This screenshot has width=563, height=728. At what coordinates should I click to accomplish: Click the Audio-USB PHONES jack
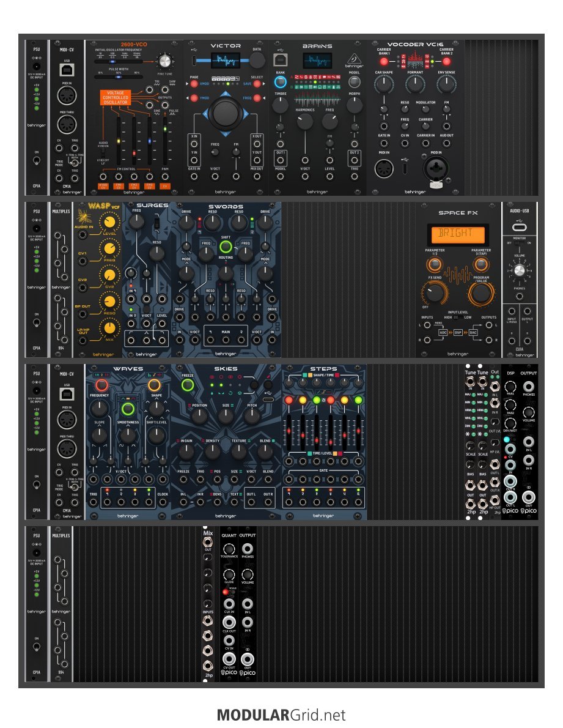[519, 297]
